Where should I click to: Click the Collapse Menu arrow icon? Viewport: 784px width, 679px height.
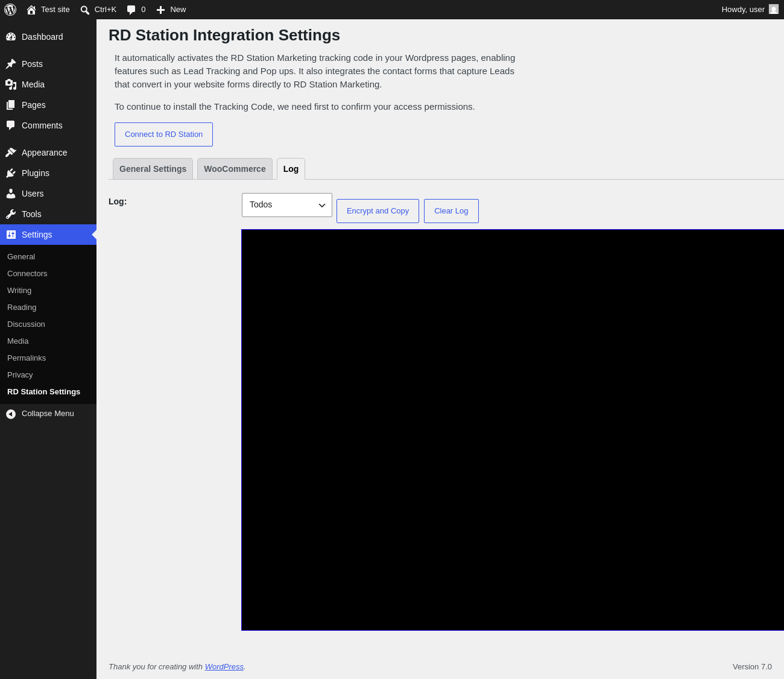(11, 414)
